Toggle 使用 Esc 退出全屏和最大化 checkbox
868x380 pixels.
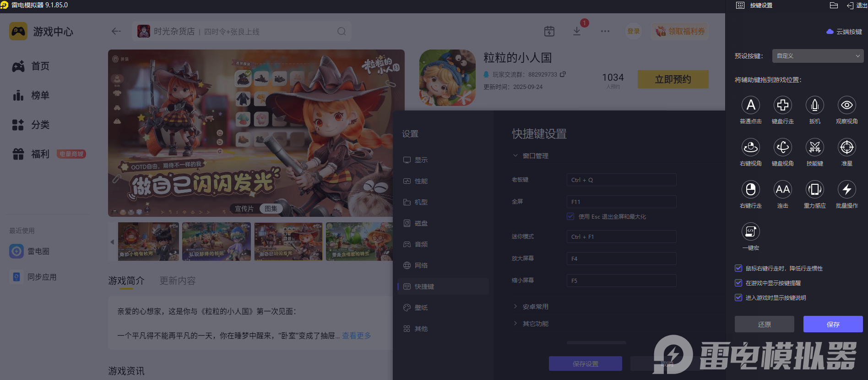(570, 216)
